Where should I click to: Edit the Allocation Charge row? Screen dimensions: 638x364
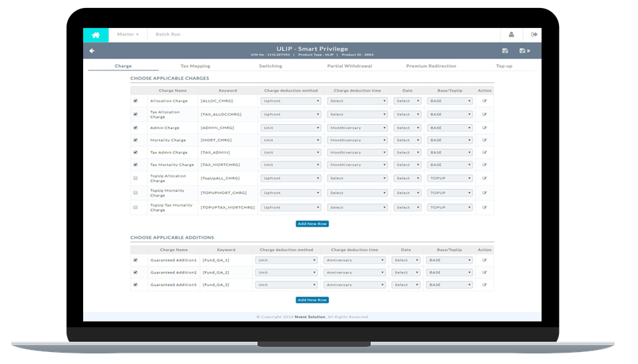click(484, 101)
